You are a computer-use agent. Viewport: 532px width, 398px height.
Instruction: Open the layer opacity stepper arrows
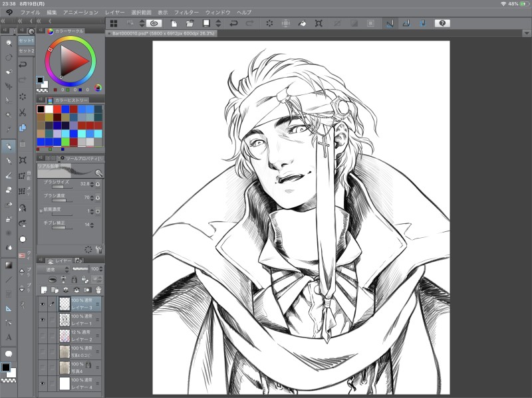point(100,270)
